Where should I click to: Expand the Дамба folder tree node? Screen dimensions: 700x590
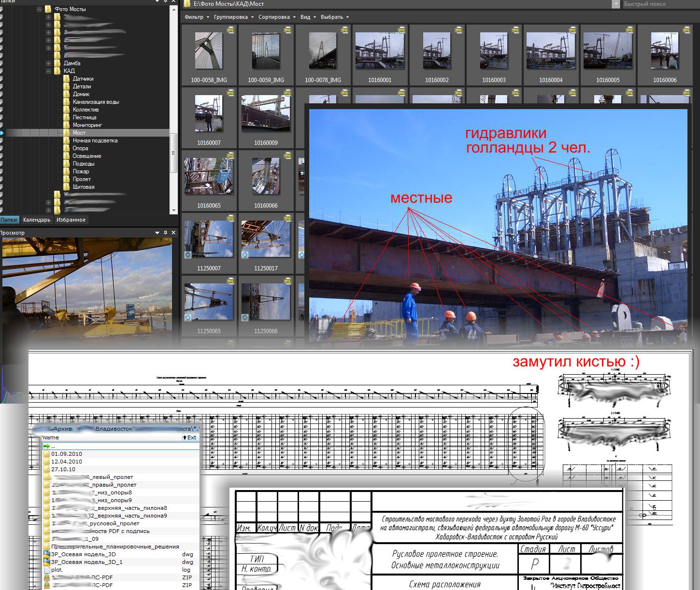click(49, 63)
